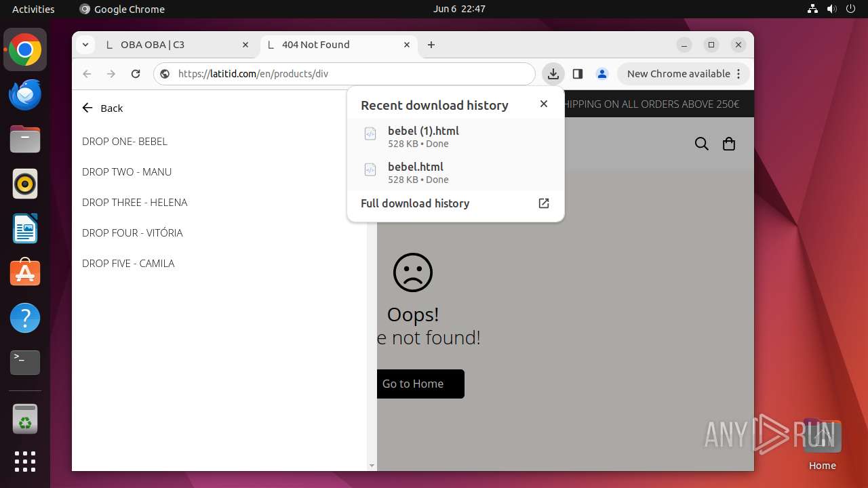
Task: Open Chrome three-dot menu
Action: (x=738, y=74)
